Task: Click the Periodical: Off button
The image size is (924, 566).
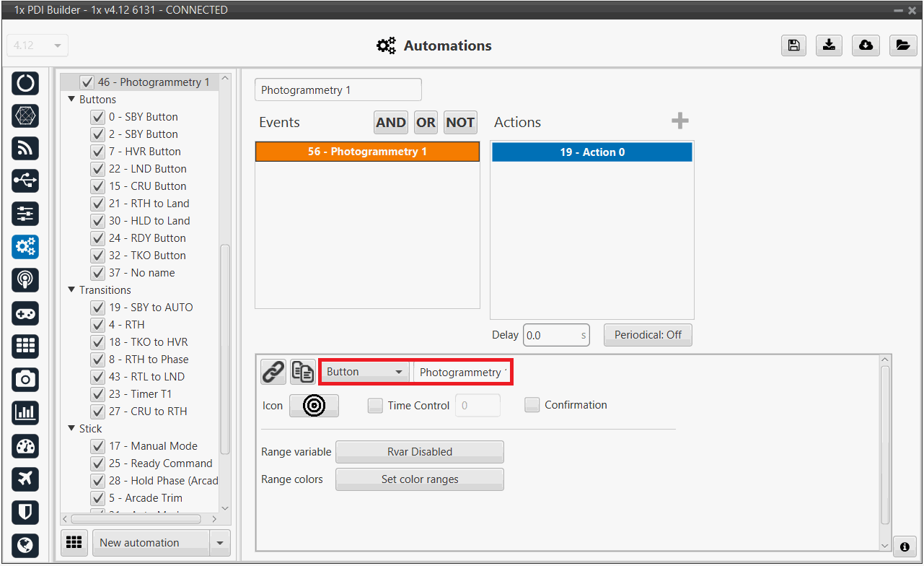Action: click(647, 335)
